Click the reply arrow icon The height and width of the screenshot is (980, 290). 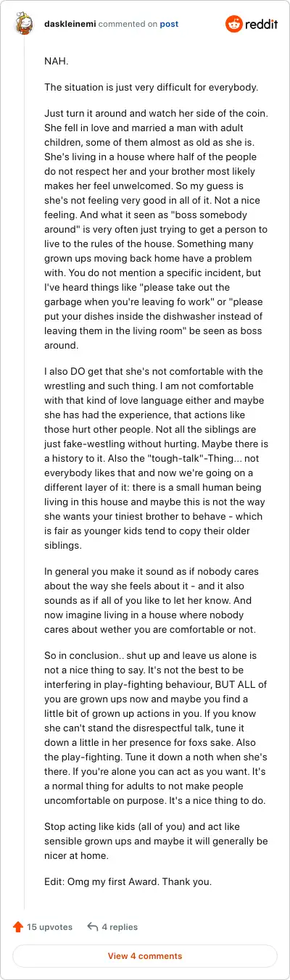[x=92, y=926]
